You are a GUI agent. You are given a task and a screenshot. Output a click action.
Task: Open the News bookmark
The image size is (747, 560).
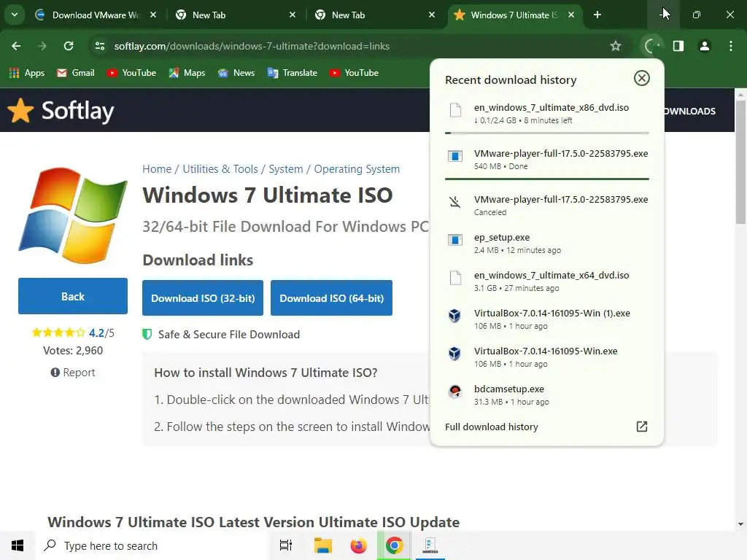pos(237,73)
